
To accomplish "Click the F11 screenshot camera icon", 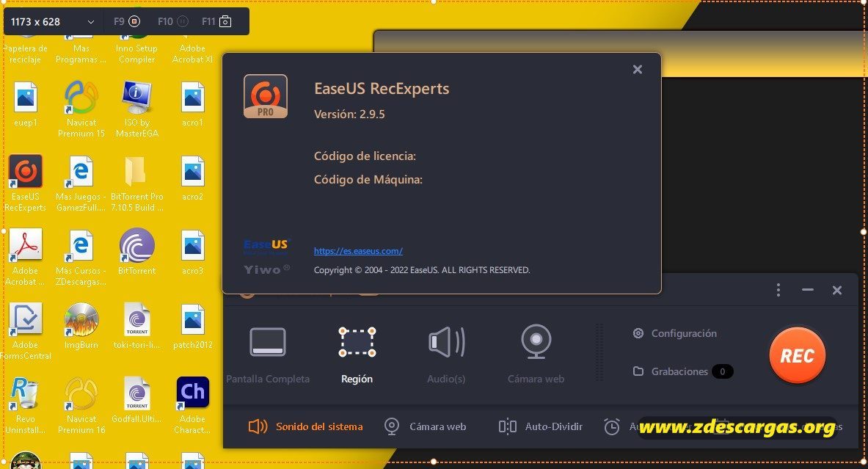I will tap(225, 21).
